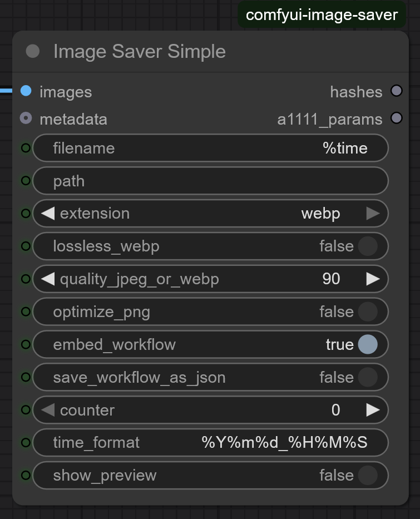Collapse node using the gray title dot

[x=33, y=51]
